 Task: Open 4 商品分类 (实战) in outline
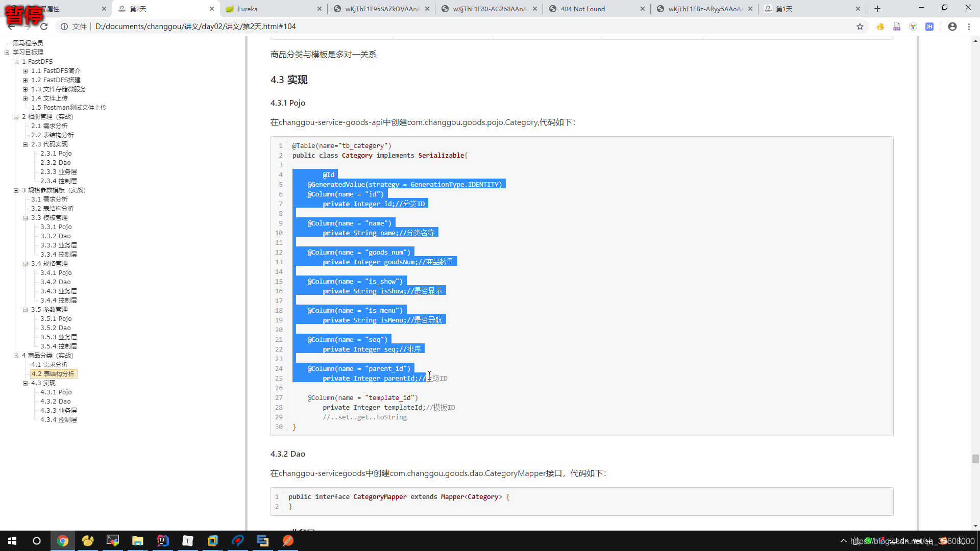coord(47,356)
